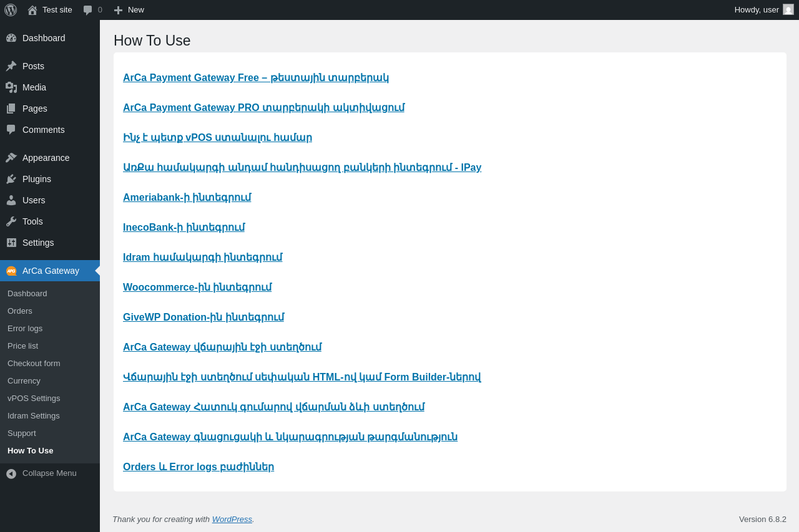Open ArCa Payment Gateway Free link
This screenshot has width=799, height=532.
[256, 78]
